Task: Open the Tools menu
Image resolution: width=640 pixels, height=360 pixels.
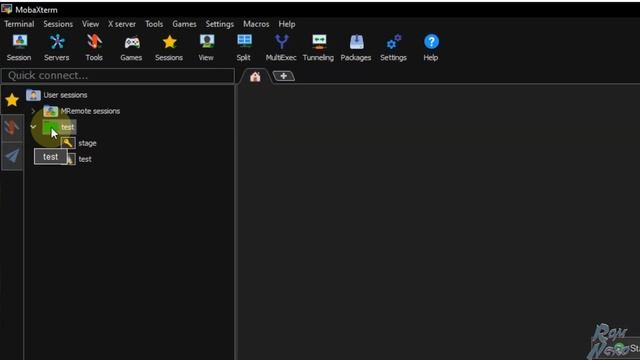Action: pos(154,24)
